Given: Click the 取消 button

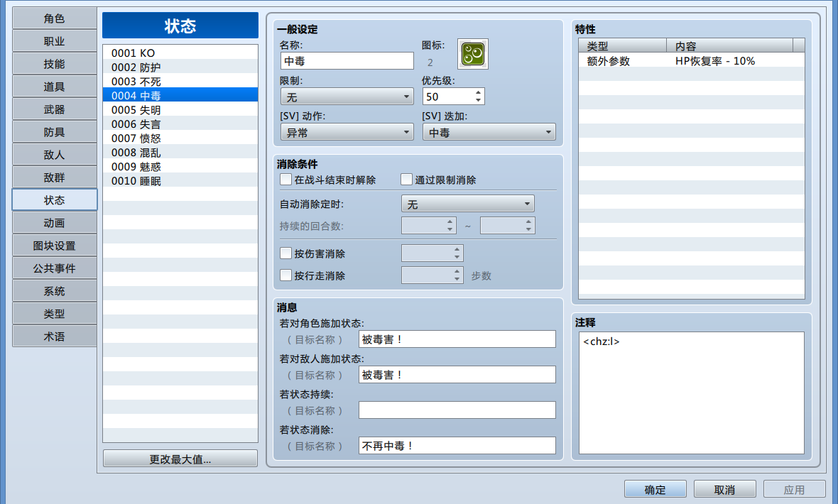Looking at the screenshot, I should point(724,490).
